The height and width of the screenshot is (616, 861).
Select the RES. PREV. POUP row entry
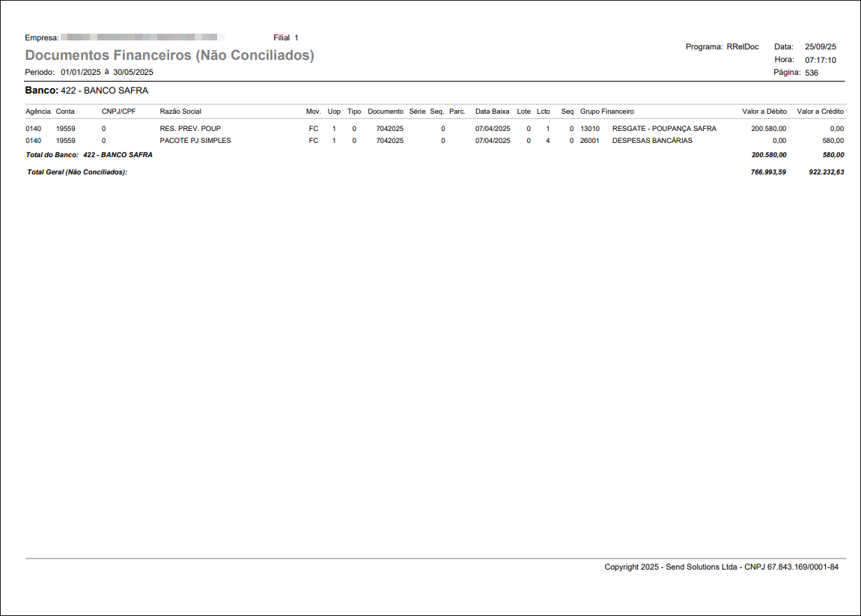(x=190, y=129)
